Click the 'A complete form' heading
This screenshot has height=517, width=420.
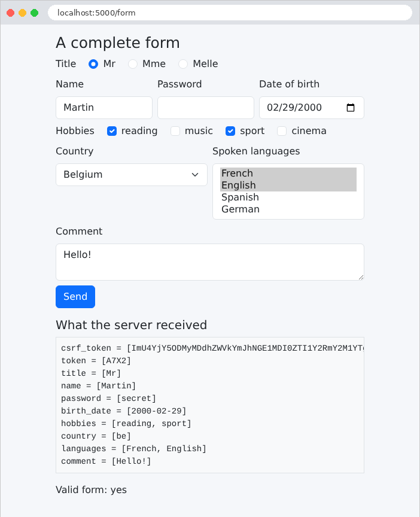pyautogui.click(x=118, y=43)
